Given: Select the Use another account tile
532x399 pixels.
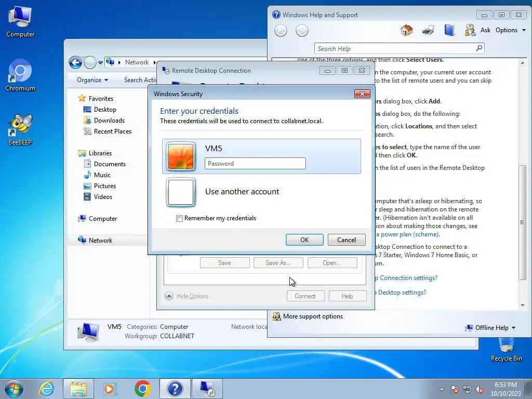Looking at the screenshot, I should coord(262,192).
